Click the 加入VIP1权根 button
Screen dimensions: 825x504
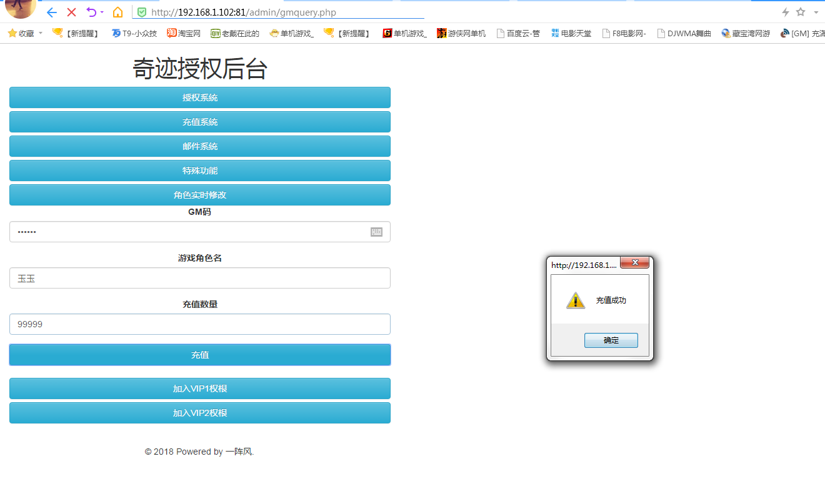click(200, 388)
